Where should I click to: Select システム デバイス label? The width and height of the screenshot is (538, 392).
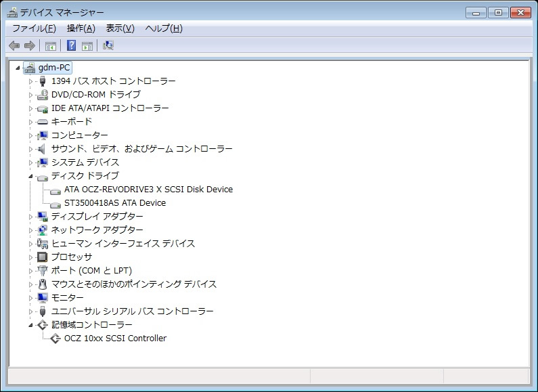click(x=85, y=162)
